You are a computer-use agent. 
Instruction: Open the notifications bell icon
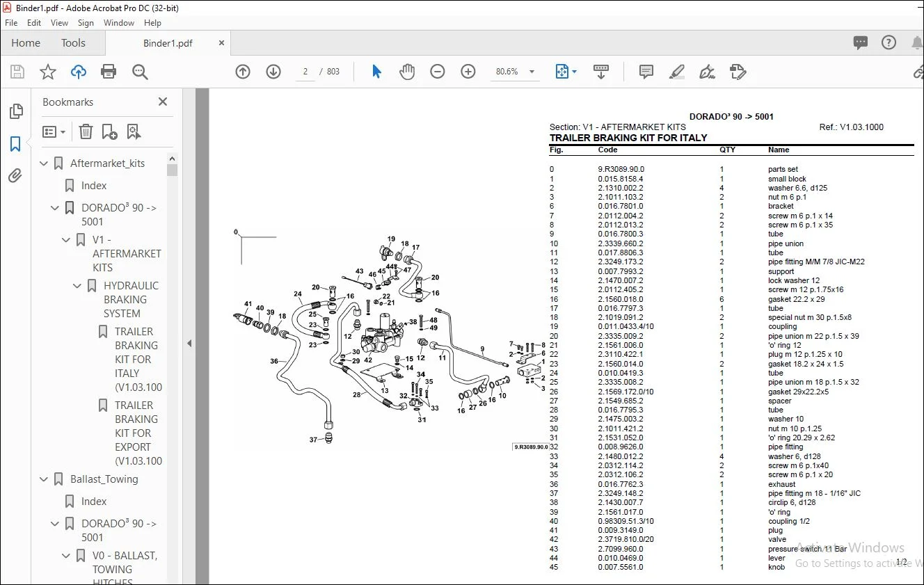point(916,42)
